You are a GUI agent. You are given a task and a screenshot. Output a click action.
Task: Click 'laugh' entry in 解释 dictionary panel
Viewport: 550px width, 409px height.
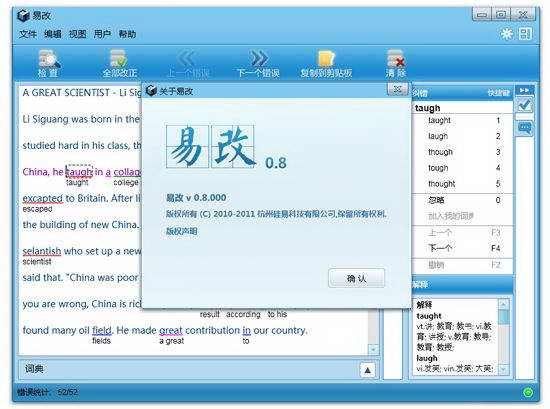(427, 358)
